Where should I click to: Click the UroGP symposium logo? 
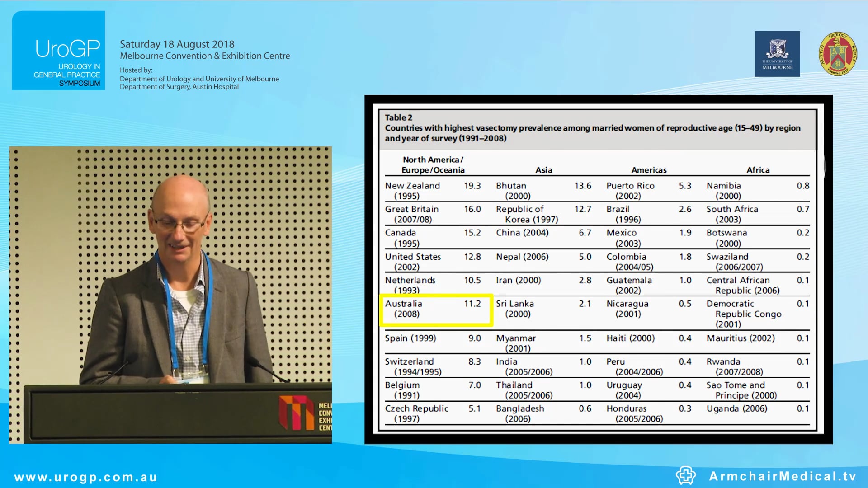pos(58,51)
